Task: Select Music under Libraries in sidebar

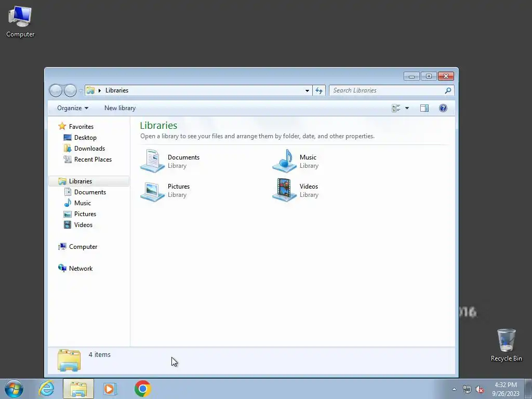Action: click(83, 203)
